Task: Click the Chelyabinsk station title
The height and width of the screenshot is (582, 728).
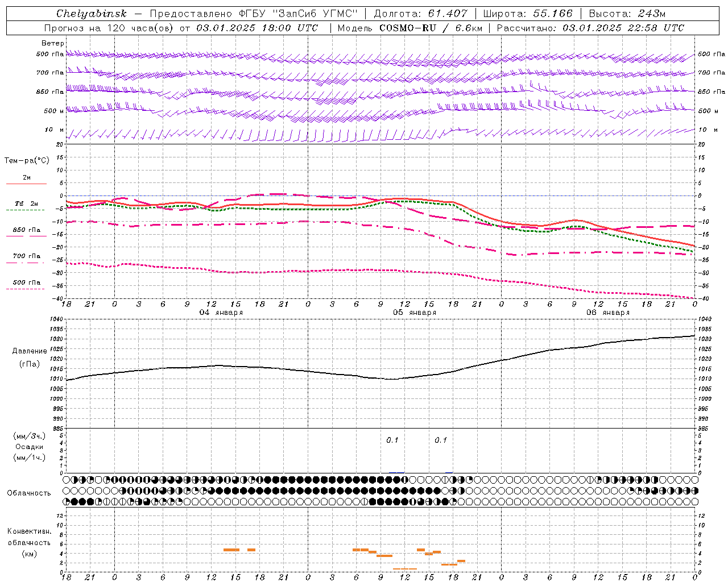Action: pyautogui.click(x=92, y=14)
